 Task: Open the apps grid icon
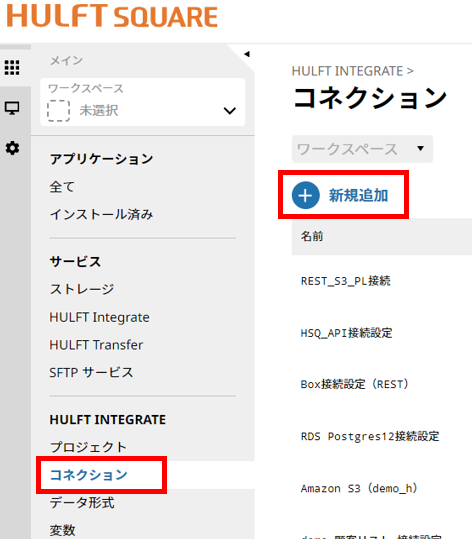[12, 67]
